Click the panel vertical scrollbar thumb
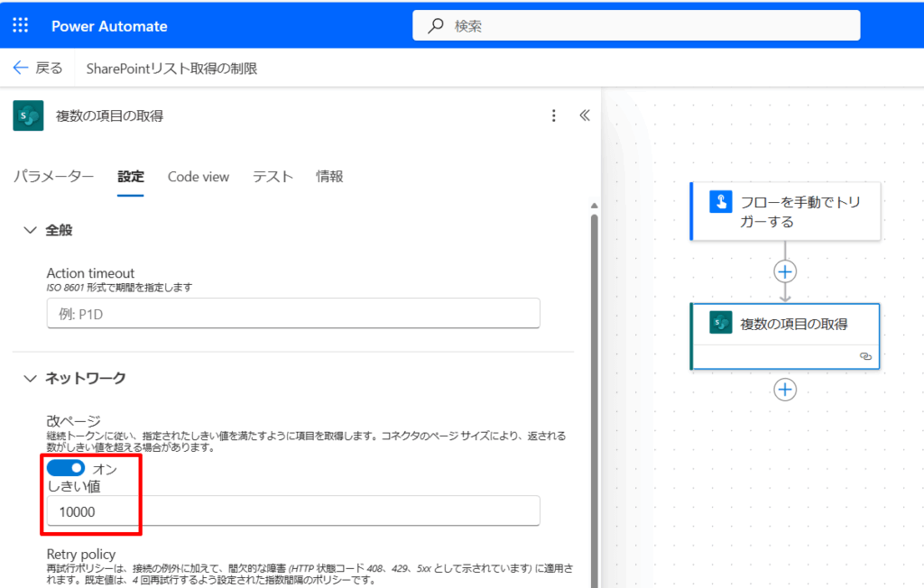The width and height of the screenshot is (924, 588). 594,400
